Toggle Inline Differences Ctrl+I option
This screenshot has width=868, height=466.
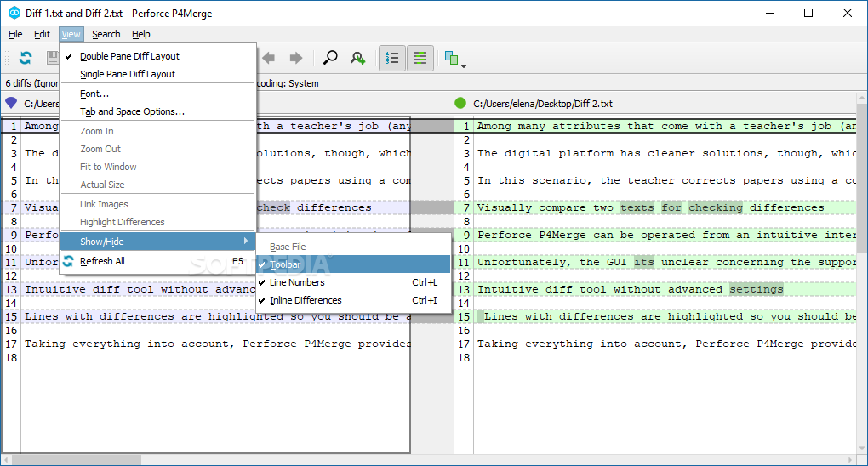pos(354,300)
